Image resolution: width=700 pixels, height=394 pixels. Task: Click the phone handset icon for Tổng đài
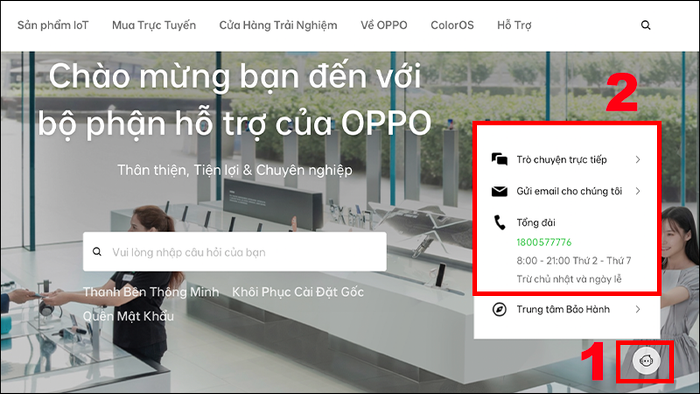point(499,222)
